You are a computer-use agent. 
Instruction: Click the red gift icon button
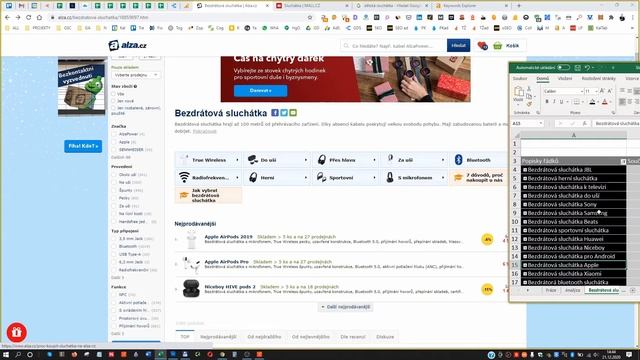[17, 332]
